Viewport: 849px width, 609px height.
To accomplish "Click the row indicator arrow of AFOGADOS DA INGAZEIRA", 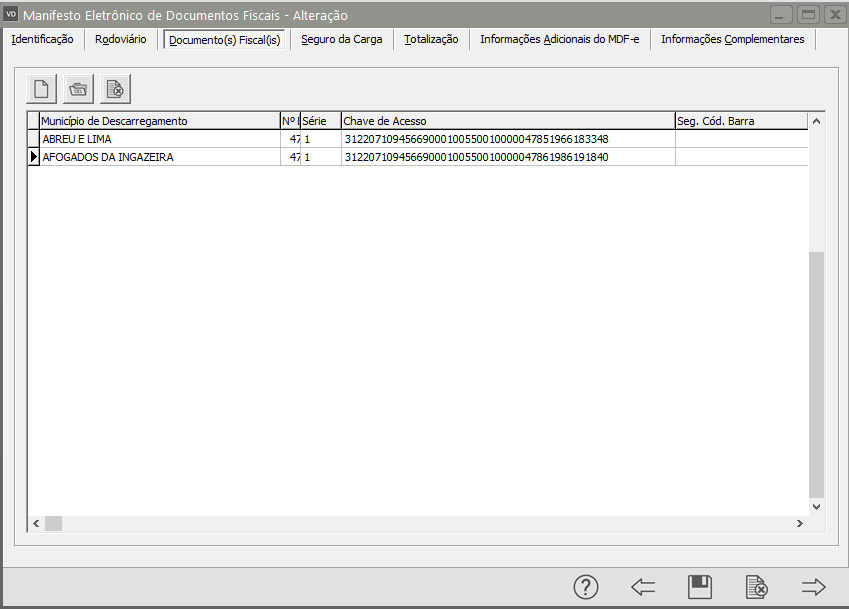I will pos(34,157).
